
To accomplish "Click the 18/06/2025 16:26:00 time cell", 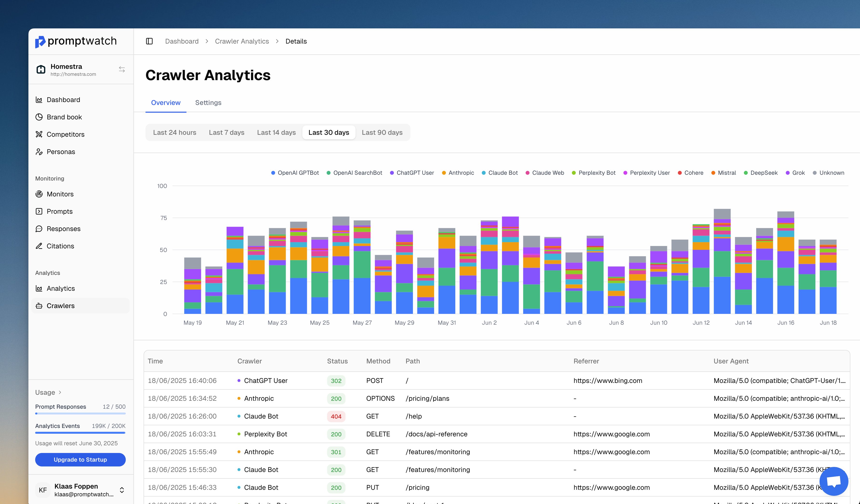I will [182, 416].
